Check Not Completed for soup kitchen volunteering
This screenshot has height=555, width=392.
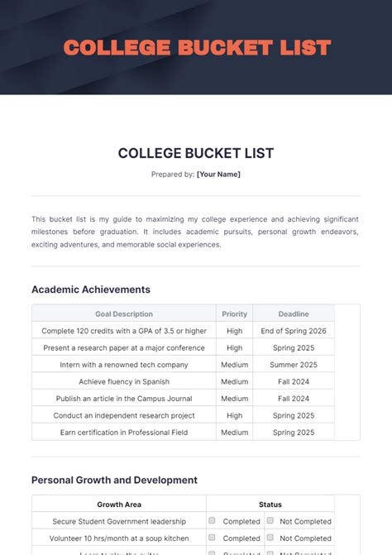270,538
